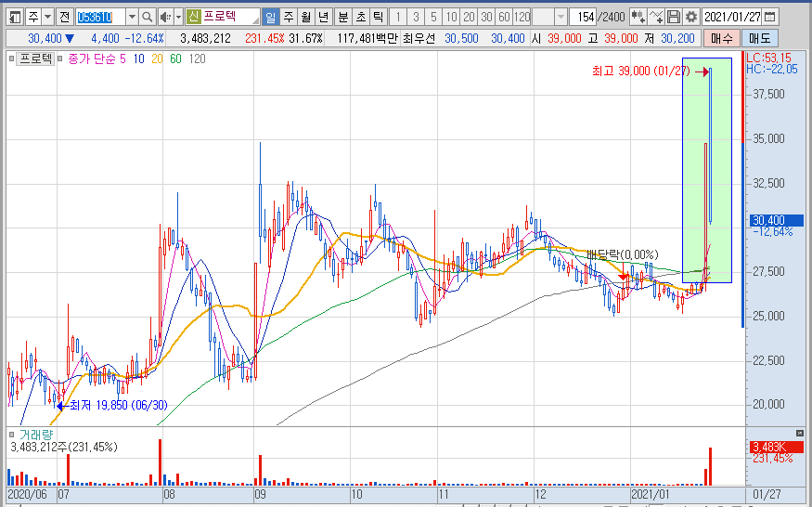Toggle the marker before 종가 단순 moving averages
The width and height of the screenshot is (812, 507).
point(60,59)
